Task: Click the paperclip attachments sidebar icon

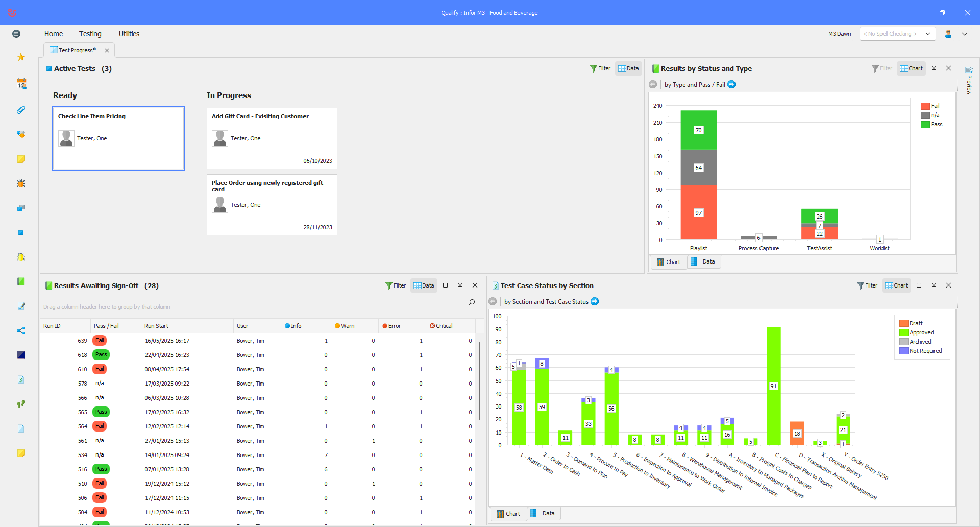Action: [21, 110]
